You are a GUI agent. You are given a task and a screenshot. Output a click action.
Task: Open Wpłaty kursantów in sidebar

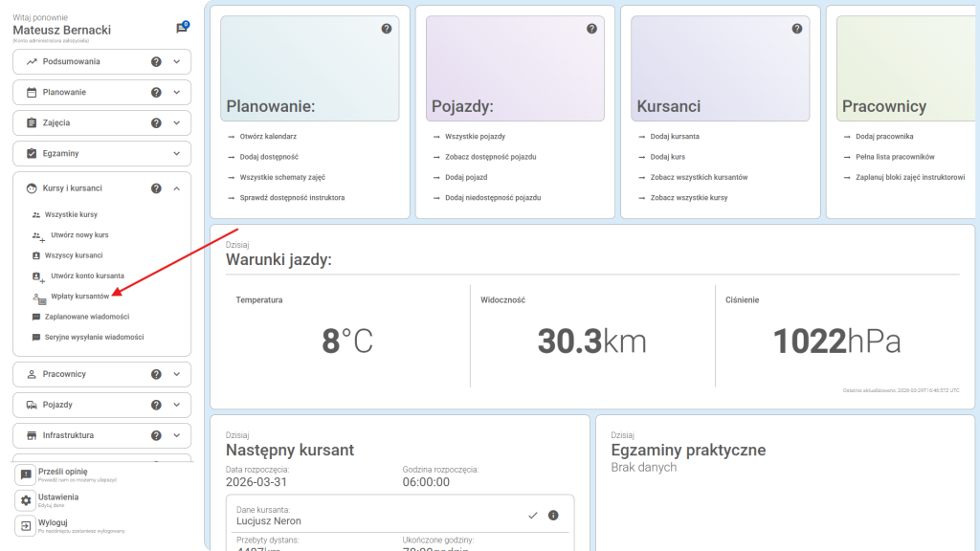click(x=78, y=297)
